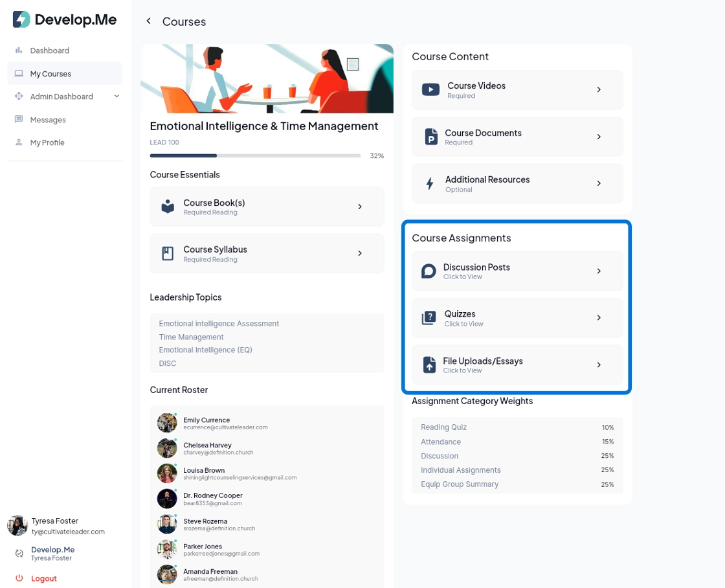
Task: Click the Quizzes question mark icon
Action: point(429,318)
